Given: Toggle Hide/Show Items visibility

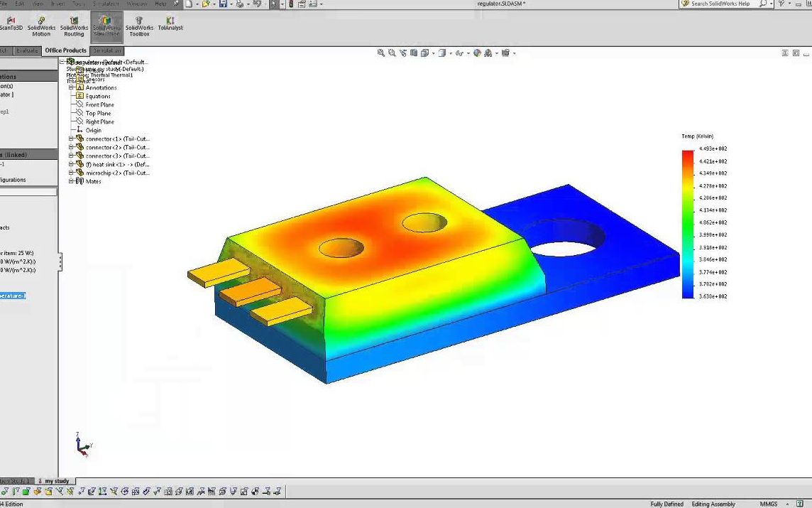Looking at the screenshot, I should [459, 53].
